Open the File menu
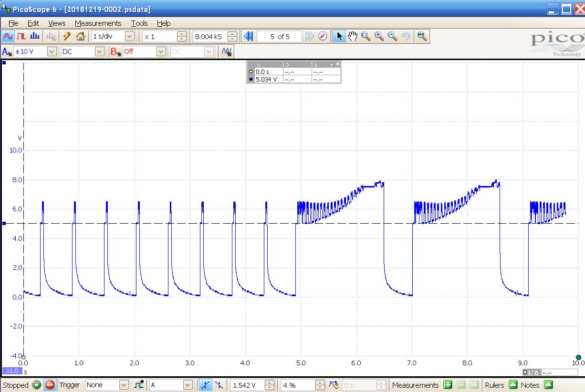 coord(13,23)
